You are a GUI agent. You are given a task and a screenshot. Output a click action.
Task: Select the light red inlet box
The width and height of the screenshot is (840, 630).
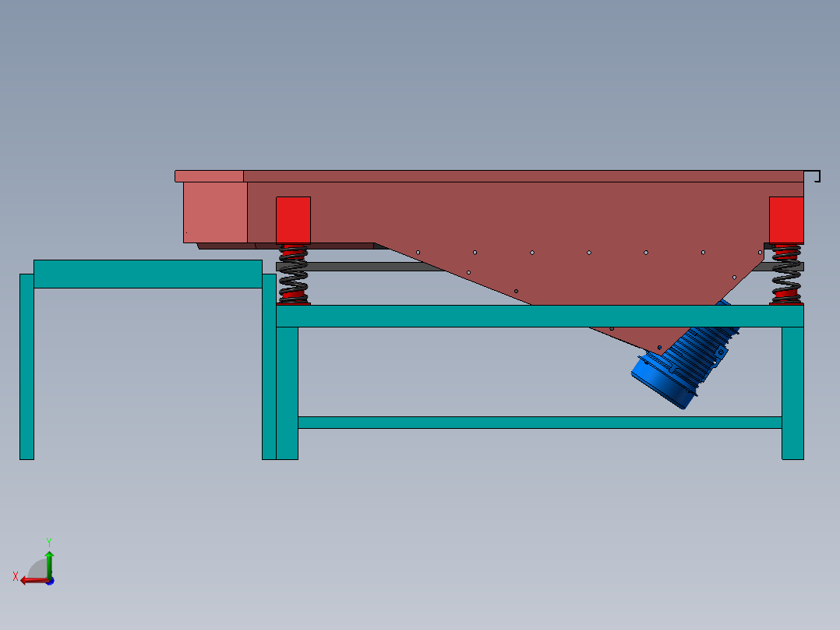215,212
